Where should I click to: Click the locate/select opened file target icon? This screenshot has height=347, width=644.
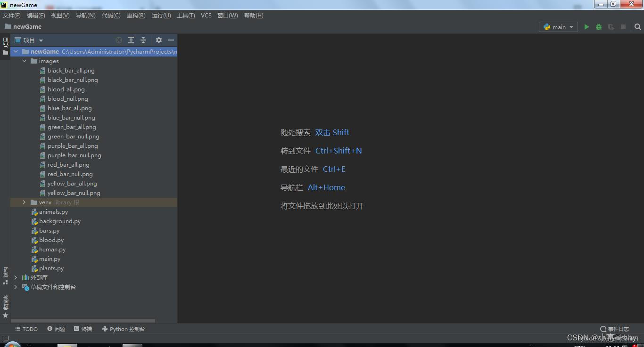tap(119, 40)
